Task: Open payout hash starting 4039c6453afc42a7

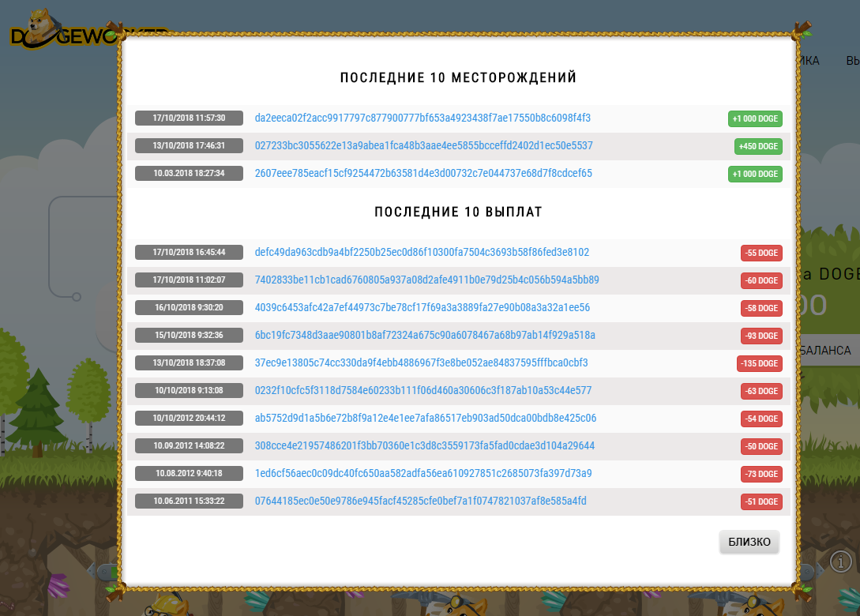Action: coord(422,308)
